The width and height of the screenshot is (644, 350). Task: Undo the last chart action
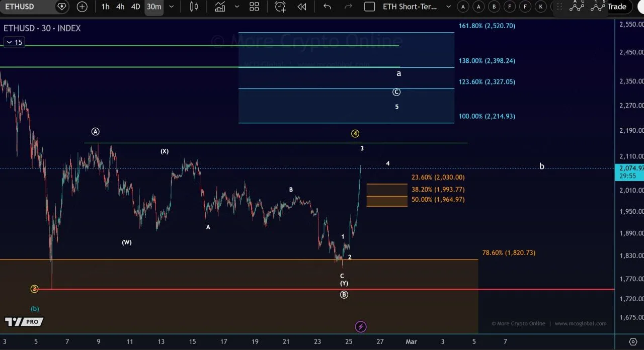[x=327, y=7]
